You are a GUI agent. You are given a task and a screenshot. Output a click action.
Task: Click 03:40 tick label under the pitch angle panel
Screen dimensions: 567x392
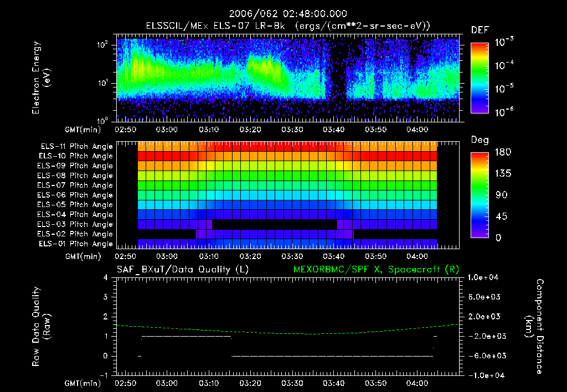[334, 256]
